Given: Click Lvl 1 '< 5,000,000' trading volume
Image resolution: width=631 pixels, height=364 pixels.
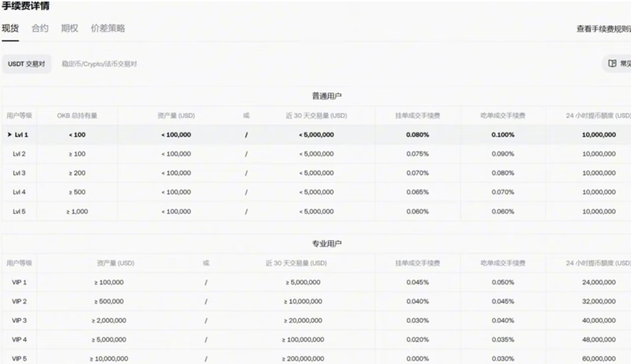Looking at the screenshot, I should (x=317, y=135).
